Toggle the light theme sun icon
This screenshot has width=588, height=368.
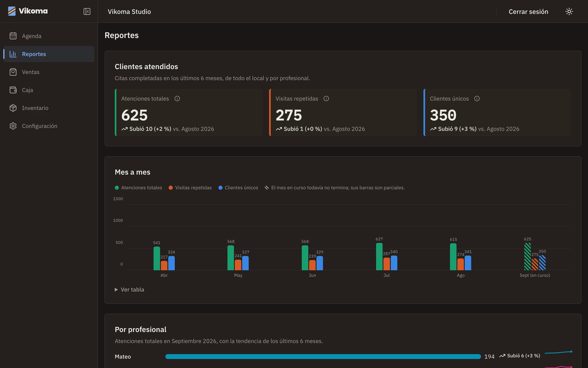(x=569, y=12)
